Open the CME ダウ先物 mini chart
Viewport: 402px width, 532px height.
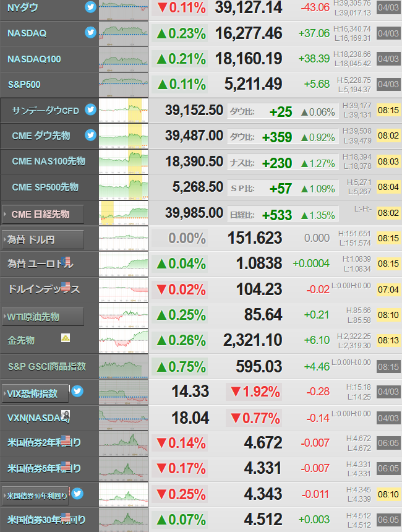click(x=124, y=136)
